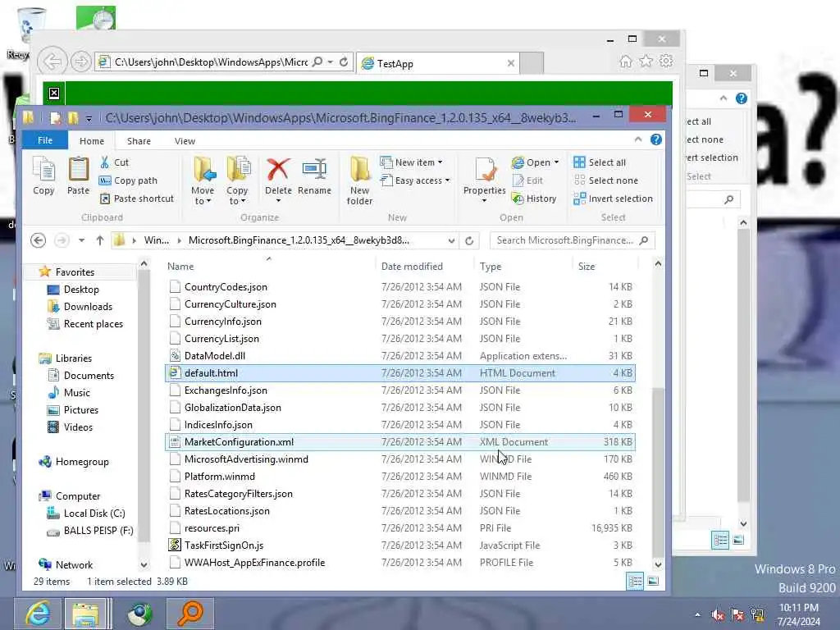Open Explorer Help question mark icon
The image size is (840, 630).
[655, 139]
